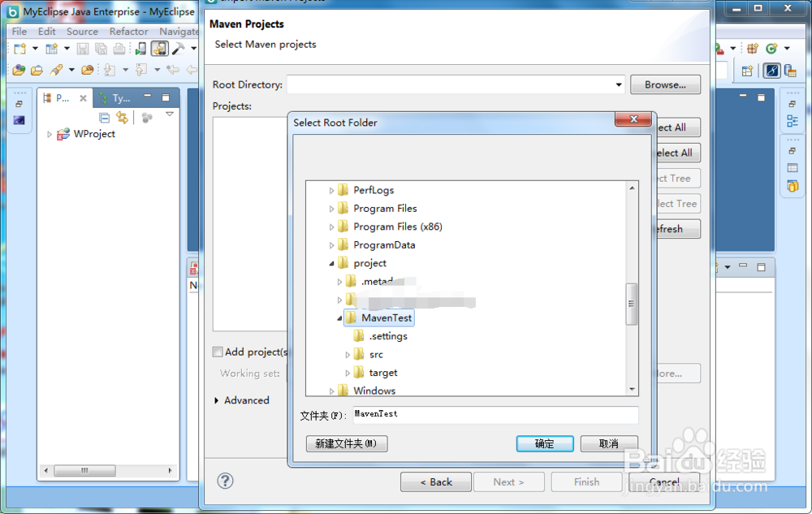
Task: Expand the Program Files (x86) folder node
Action: 331,227
